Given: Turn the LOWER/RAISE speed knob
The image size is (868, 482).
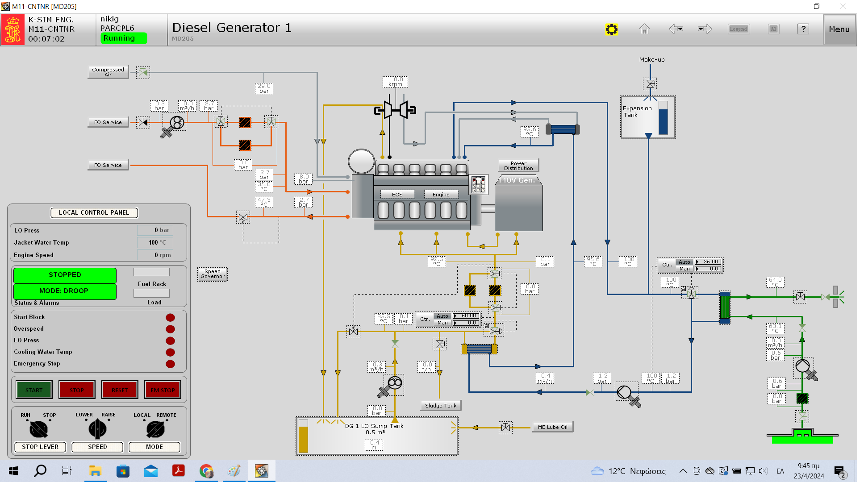Looking at the screenshot, I should point(97,429).
